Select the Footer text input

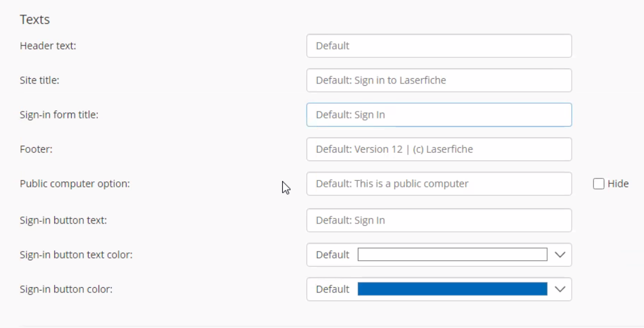[x=438, y=149]
